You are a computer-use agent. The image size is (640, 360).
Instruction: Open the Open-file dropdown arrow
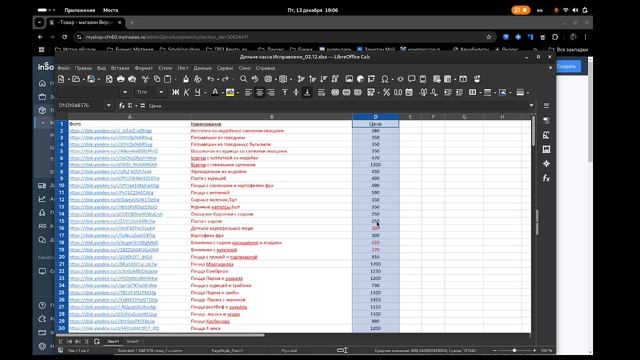(x=83, y=79)
